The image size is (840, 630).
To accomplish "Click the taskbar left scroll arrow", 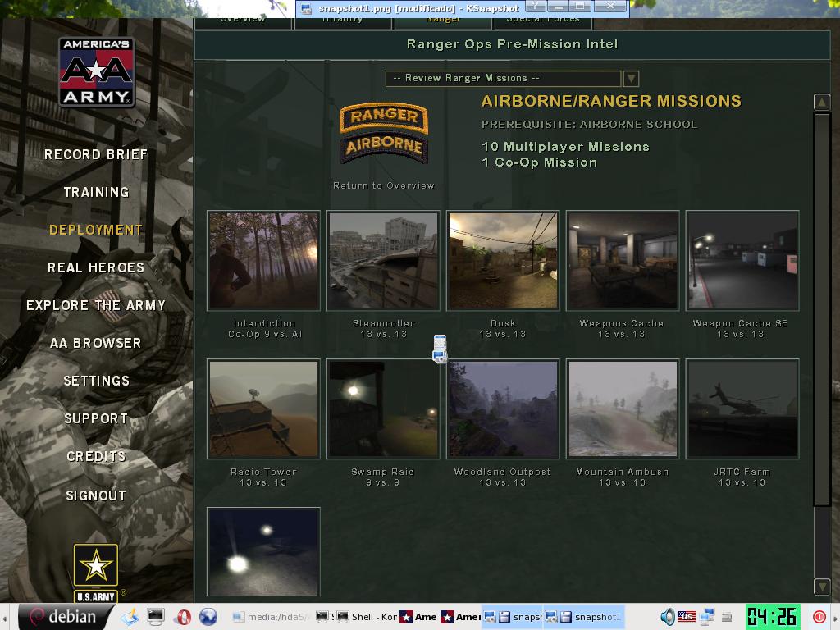I will click(5, 617).
